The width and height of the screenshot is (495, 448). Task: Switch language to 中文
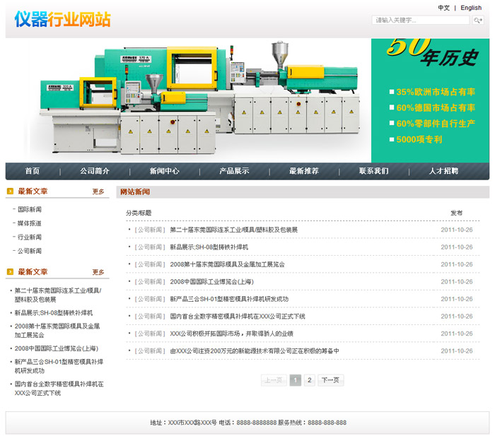tap(443, 8)
